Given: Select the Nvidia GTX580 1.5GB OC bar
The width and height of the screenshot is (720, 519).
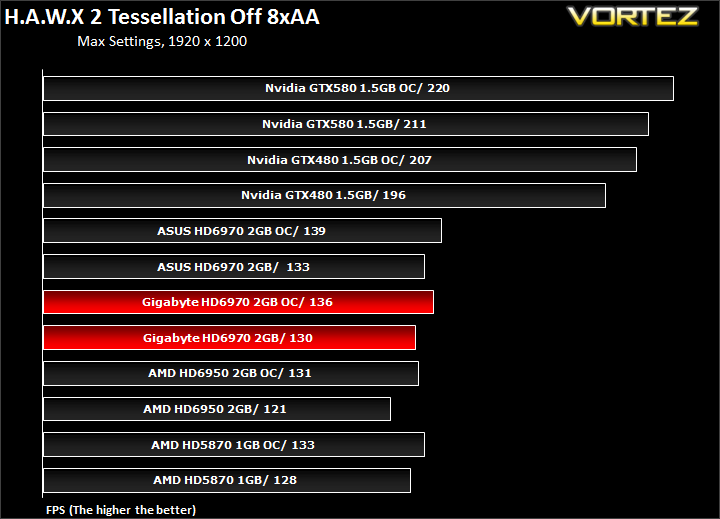Looking at the screenshot, I should coord(358,88).
